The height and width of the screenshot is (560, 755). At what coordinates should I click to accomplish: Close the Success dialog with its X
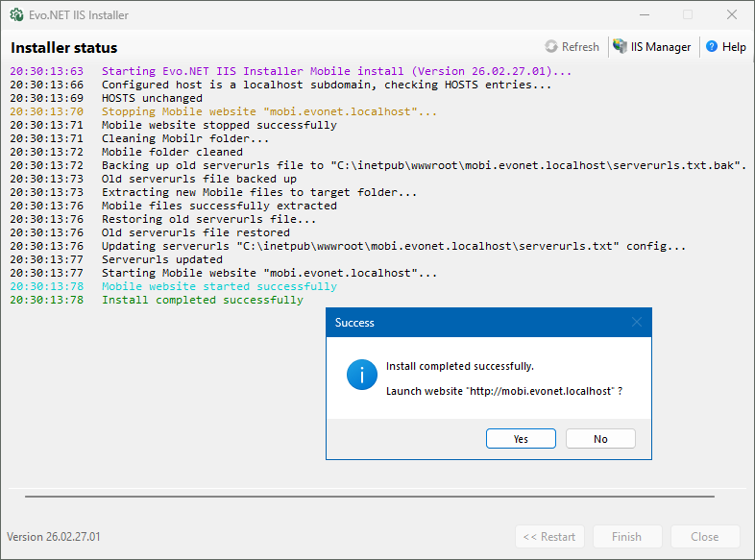pos(637,322)
